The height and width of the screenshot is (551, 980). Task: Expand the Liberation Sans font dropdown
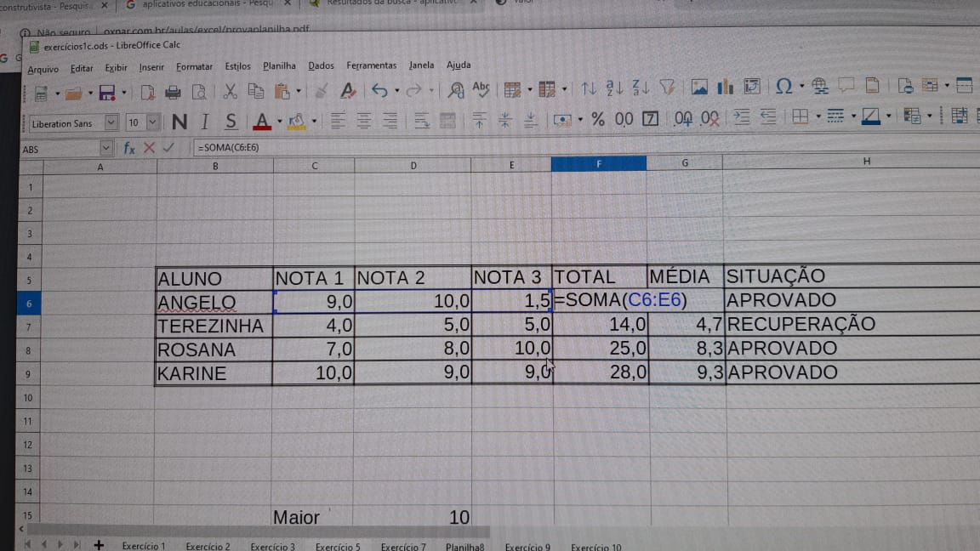111,123
